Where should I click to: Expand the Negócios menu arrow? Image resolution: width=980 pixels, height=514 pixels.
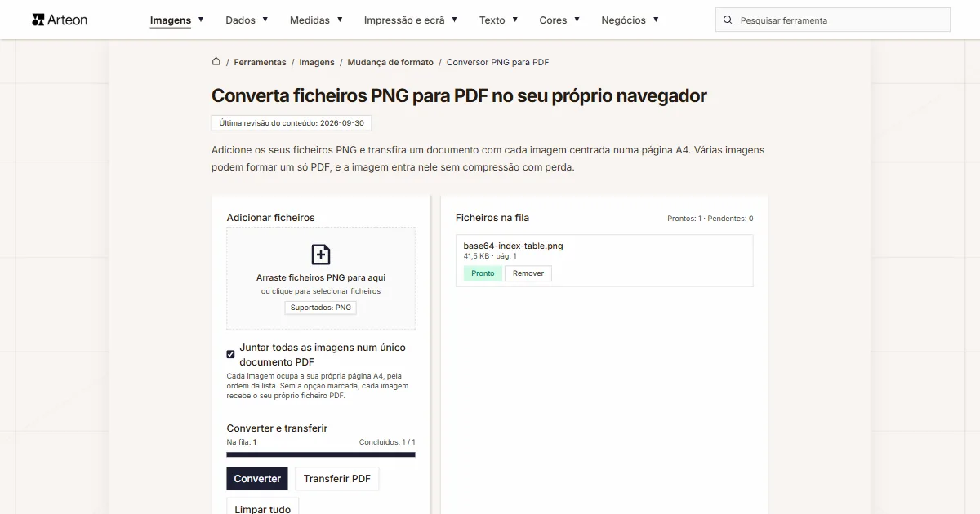pyautogui.click(x=656, y=20)
